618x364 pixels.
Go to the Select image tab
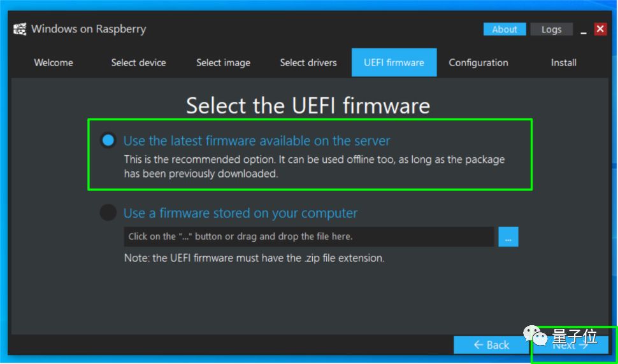click(223, 62)
